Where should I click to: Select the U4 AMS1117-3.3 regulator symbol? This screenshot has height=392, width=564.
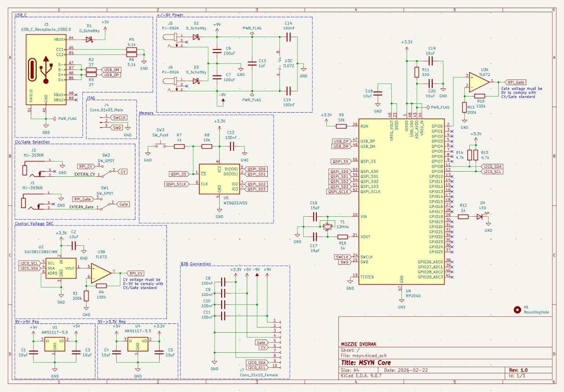point(138,344)
